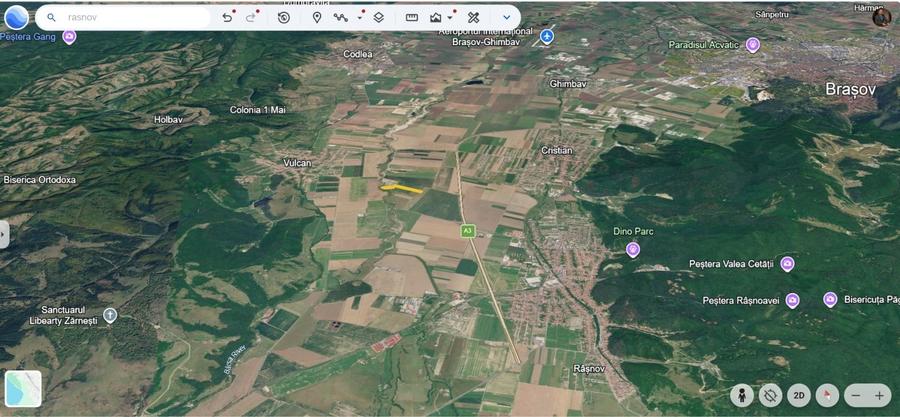Select the measure ruler tool
900x417 pixels.
point(412,18)
